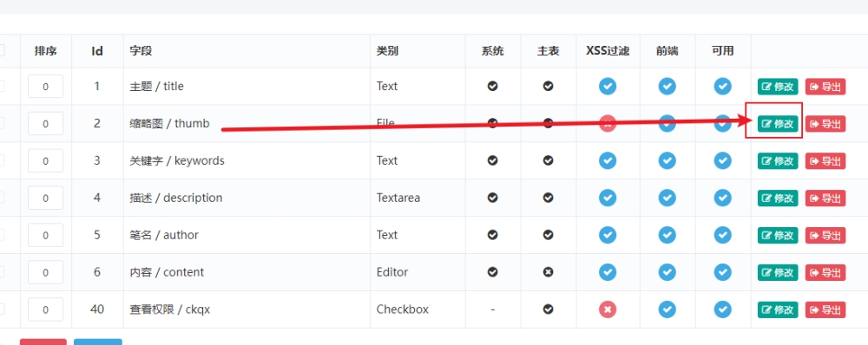Toggle 可用 for the content field
The width and height of the screenshot is (868, 345).
pyautogui.click(x=722, y=272)
